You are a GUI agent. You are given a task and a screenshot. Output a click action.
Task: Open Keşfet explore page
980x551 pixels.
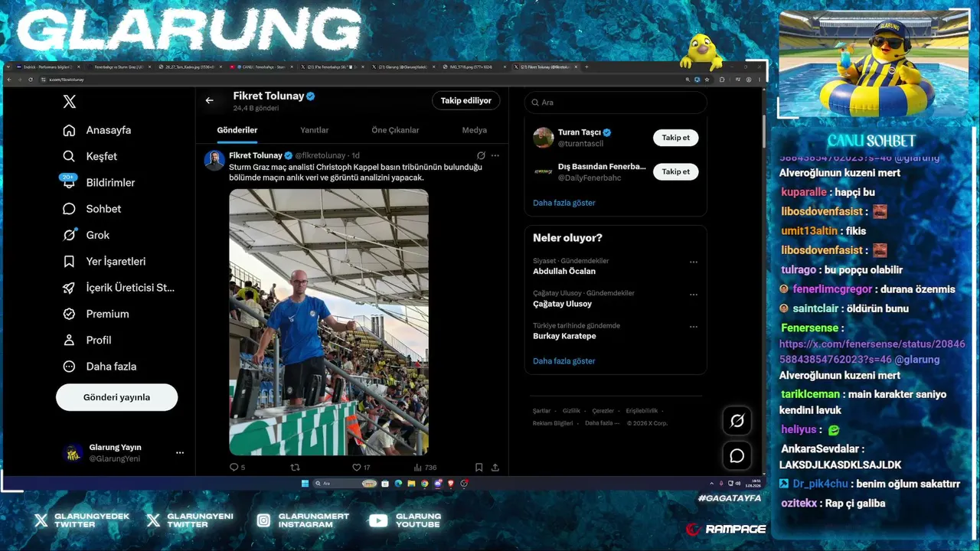(x=90, y=156)
